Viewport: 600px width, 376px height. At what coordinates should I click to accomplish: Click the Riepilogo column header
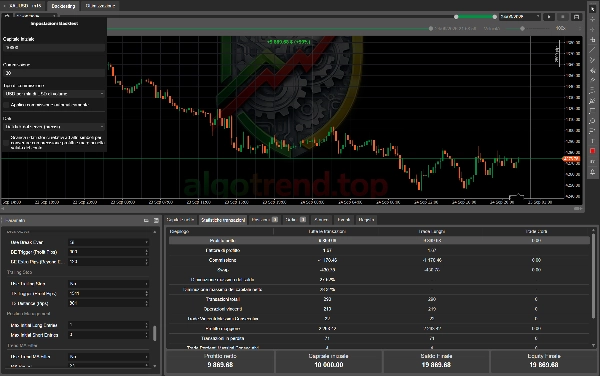(x=221, y=231)
